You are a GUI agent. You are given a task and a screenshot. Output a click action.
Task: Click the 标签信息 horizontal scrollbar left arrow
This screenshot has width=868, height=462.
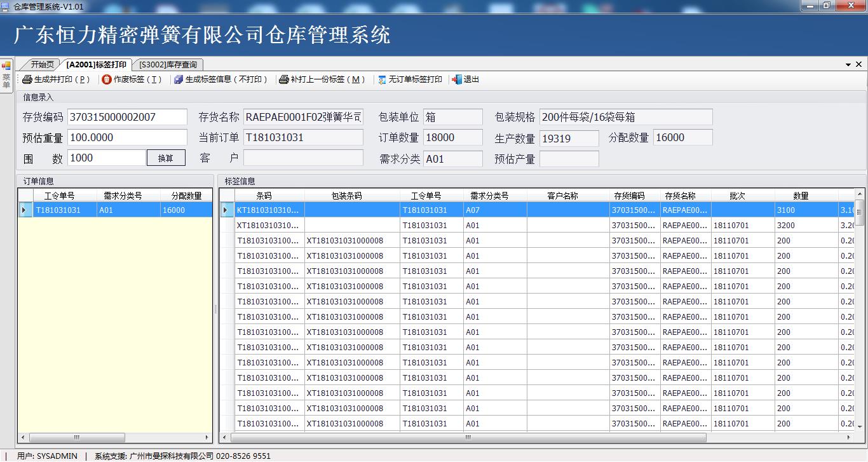[x=226, y=437]
